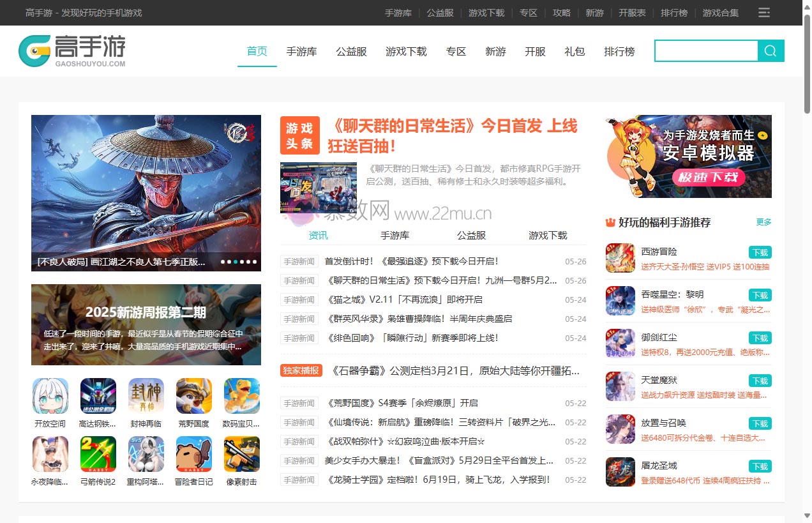The width and height of the screenshot is (812, 523).
Task: Open the 封神再临 game icon
Action: [x=146, y=396]
